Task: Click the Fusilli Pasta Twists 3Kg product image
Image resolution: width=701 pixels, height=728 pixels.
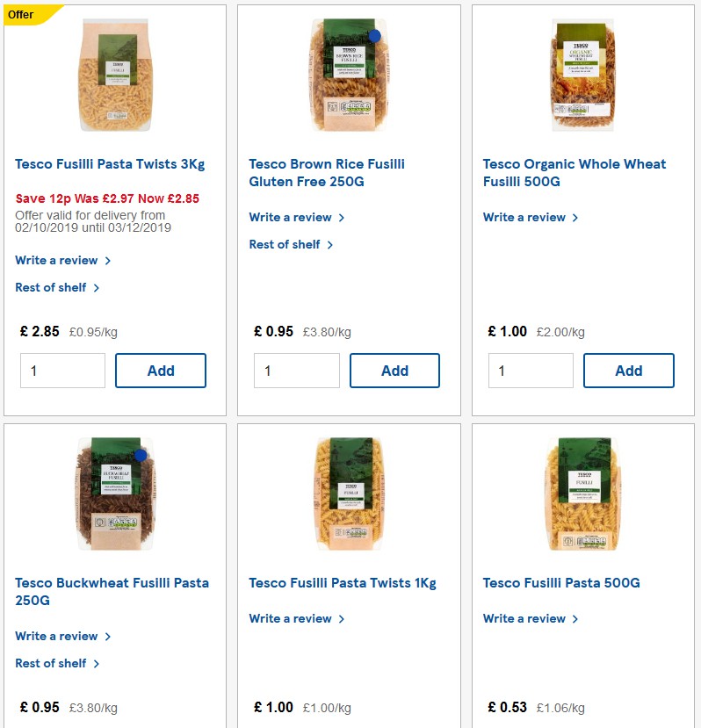Action: [114, 75]
